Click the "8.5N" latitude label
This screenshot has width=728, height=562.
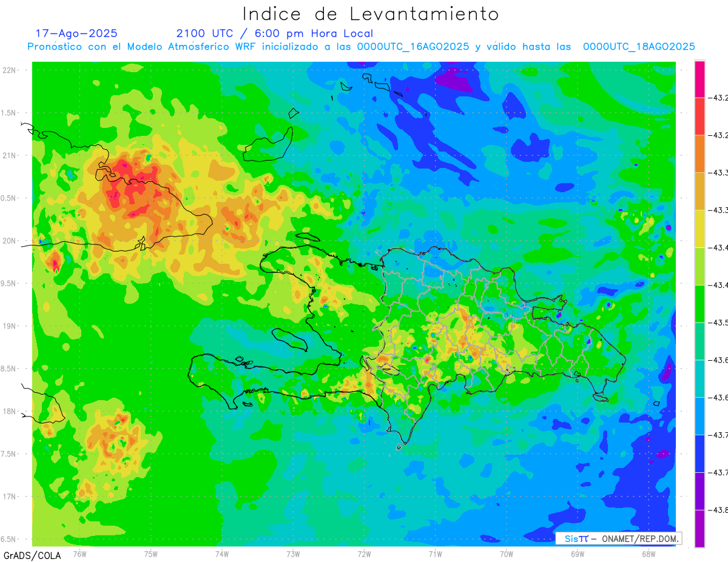9,369
